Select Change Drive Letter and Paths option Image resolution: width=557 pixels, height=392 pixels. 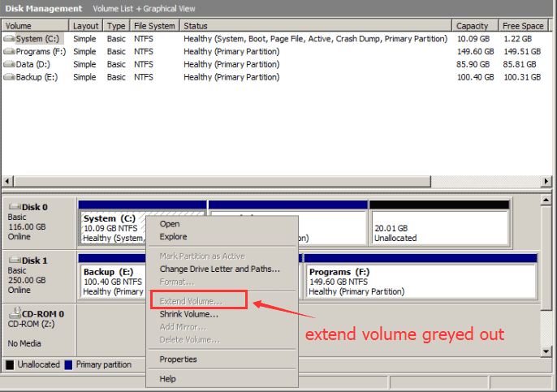219,269
